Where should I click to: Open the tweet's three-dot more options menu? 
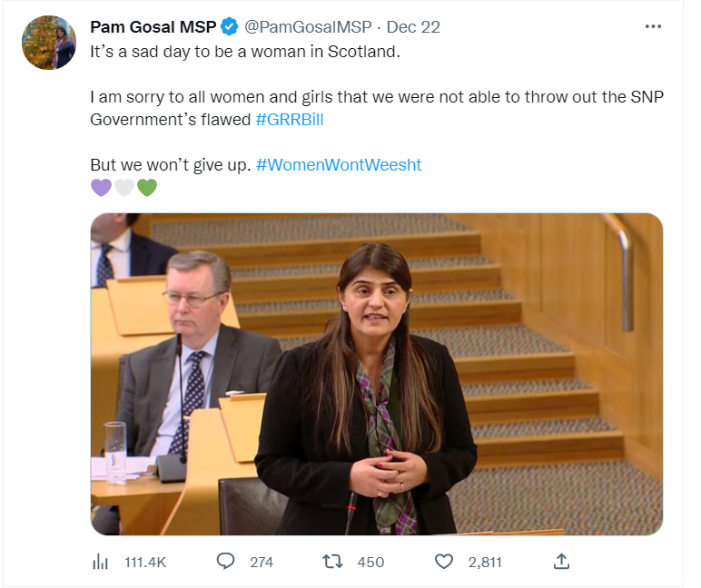653,27
